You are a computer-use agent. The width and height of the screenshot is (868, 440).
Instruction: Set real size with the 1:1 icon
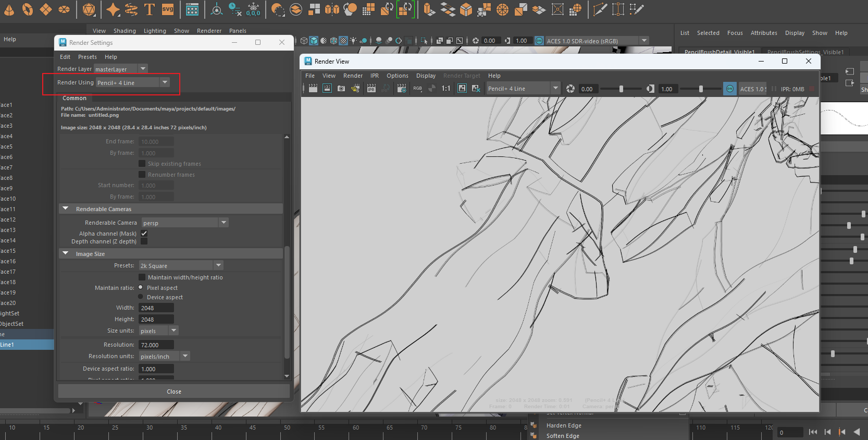445,89
